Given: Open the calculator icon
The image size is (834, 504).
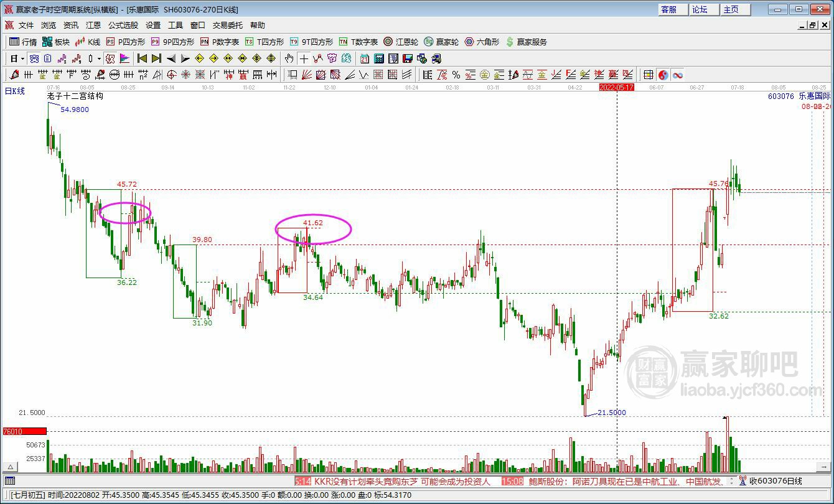Looking at the screenshot, I should coord(379,58).
